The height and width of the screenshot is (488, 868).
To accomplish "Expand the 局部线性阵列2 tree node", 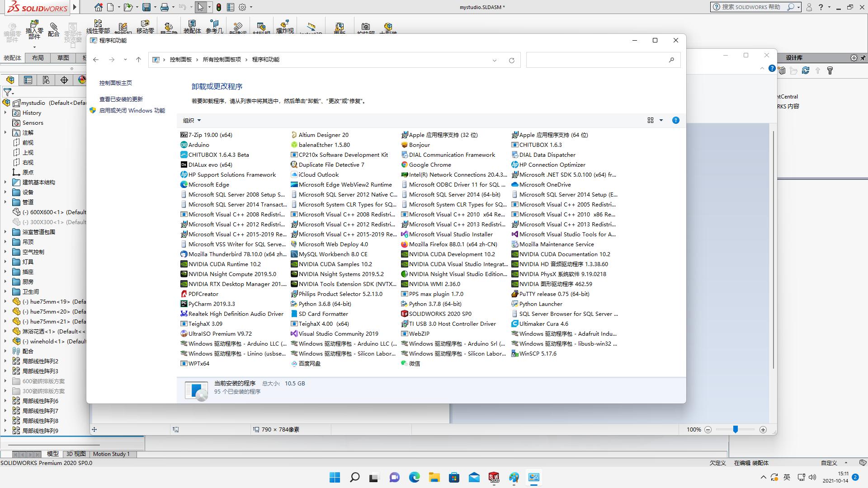I will [5, 361].
